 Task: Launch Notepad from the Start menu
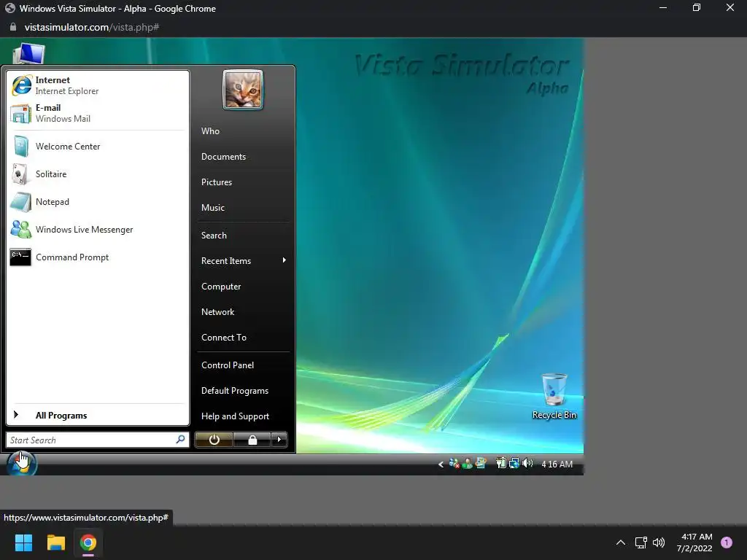pyautogui.click(x=98, y=202)
